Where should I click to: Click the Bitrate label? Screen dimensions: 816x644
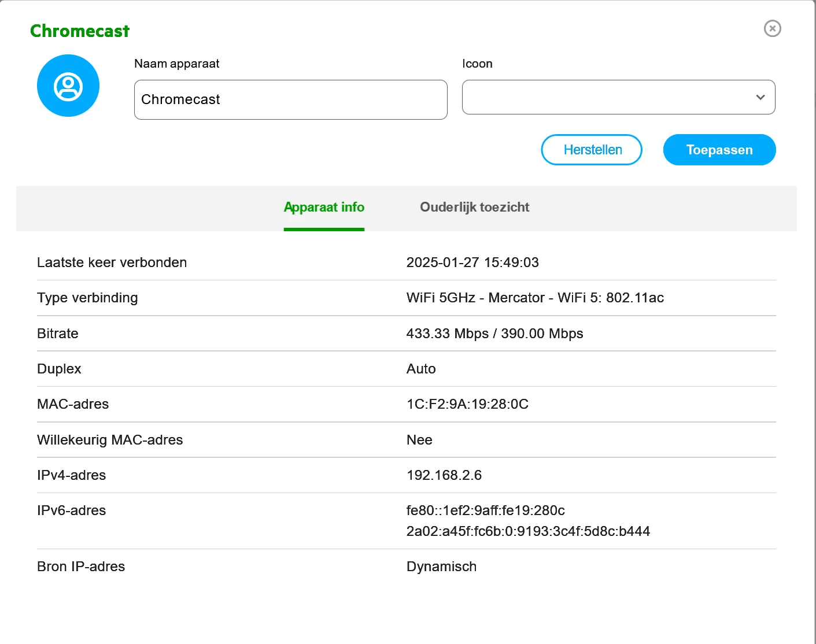click(x=57, y=334)
